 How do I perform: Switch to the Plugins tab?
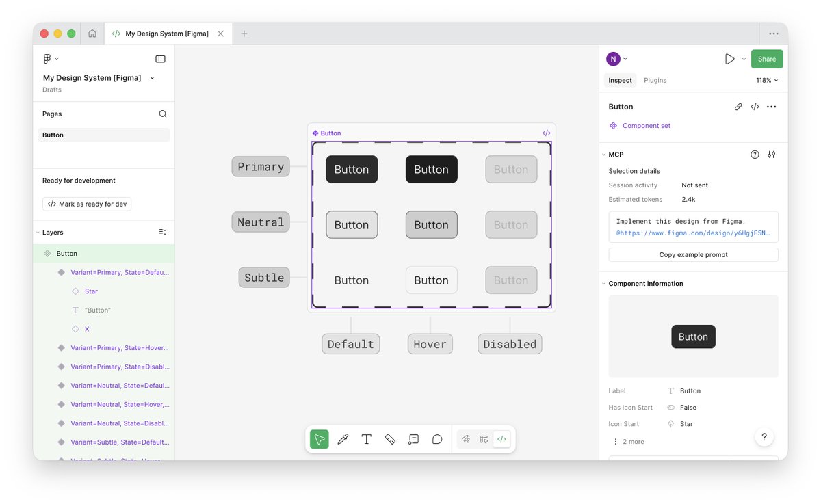coord(655,80)
